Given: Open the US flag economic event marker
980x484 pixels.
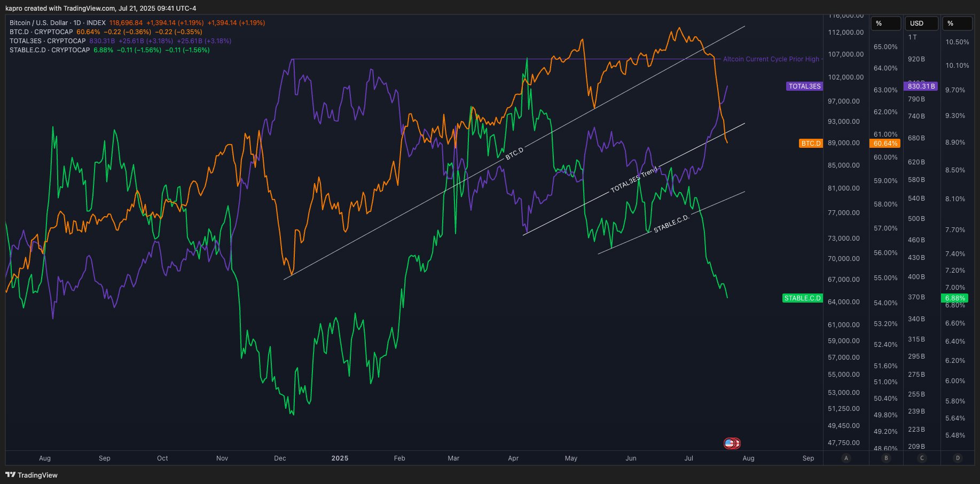Looking at the screenshot, I should [x=730, y=443].
